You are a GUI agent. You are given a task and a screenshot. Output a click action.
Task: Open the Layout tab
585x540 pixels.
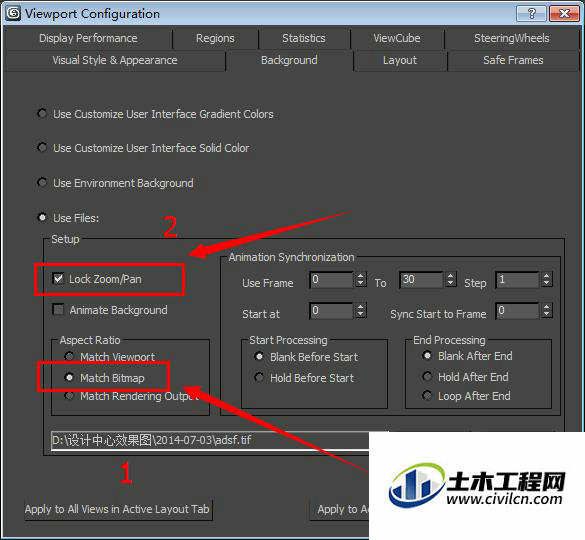[400, 60]
